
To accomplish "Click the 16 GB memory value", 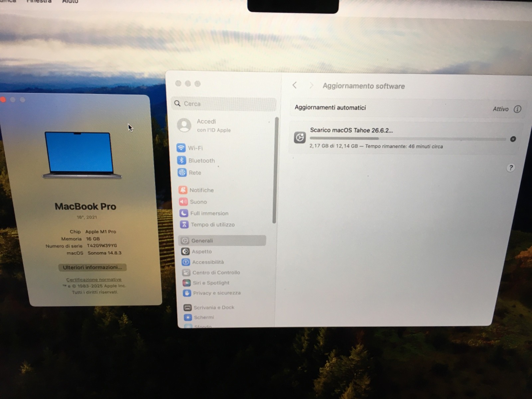I will [x=93, y=239].
